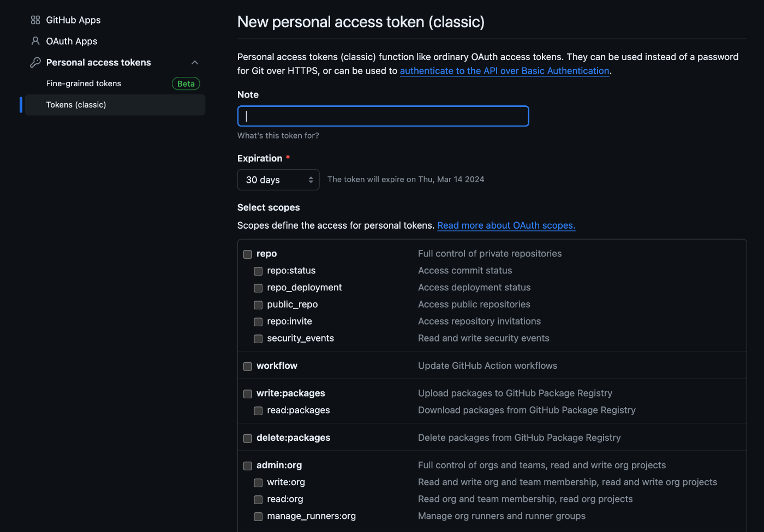Screen dimensions: 764x532
Task: Click the 'Select scopes' heading
Action: [x=268, y=207]
